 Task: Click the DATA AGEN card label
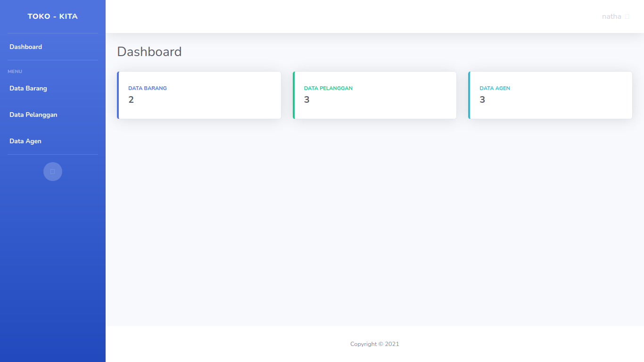pos(495,88)
